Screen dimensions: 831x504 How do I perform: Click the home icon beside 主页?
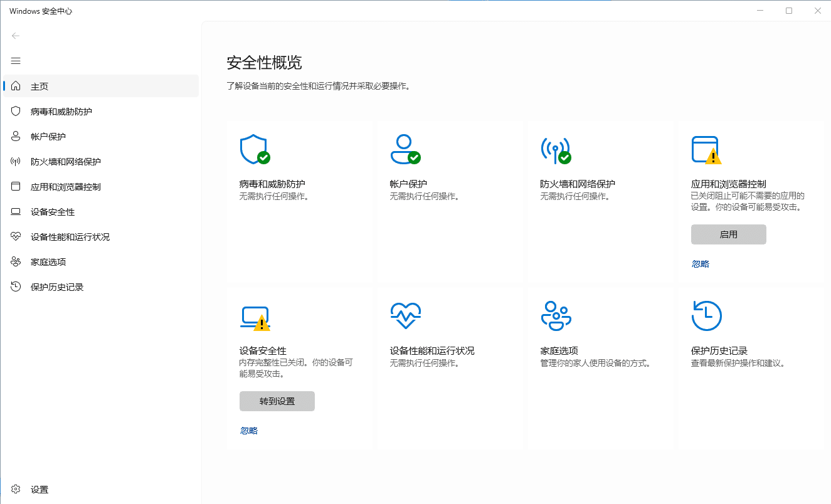16,86
